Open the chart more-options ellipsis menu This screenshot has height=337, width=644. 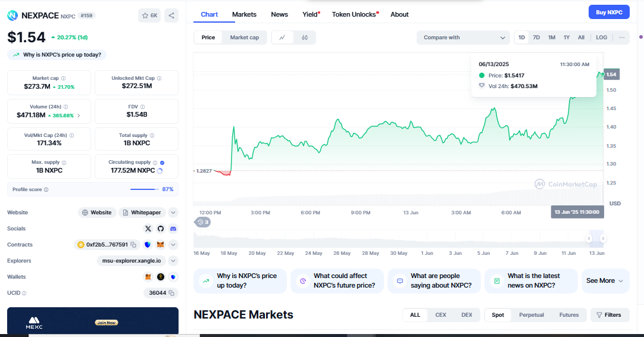(622, 38)
